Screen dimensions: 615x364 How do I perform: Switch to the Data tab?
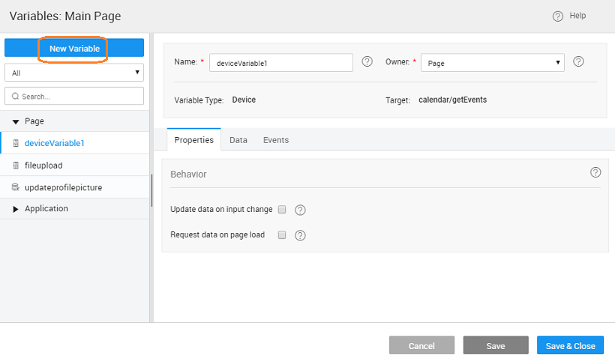click(238, 140)
